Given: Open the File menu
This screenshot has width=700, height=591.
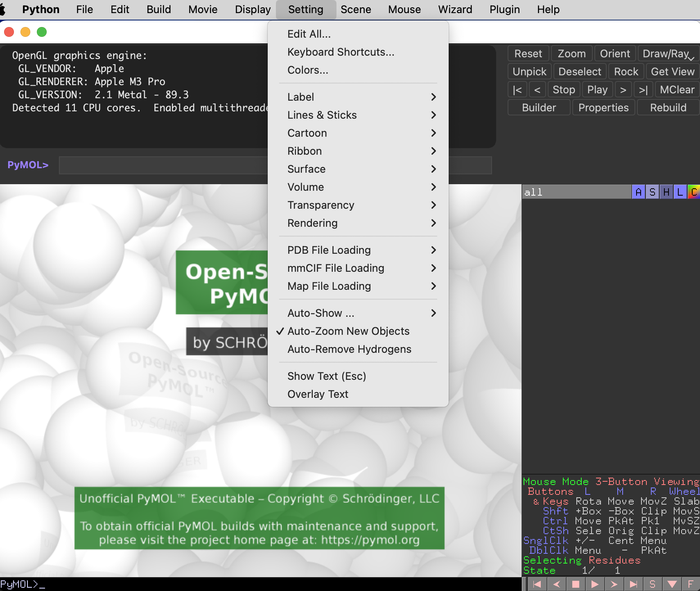Looking at the screenshot, I should click(85, 9).
